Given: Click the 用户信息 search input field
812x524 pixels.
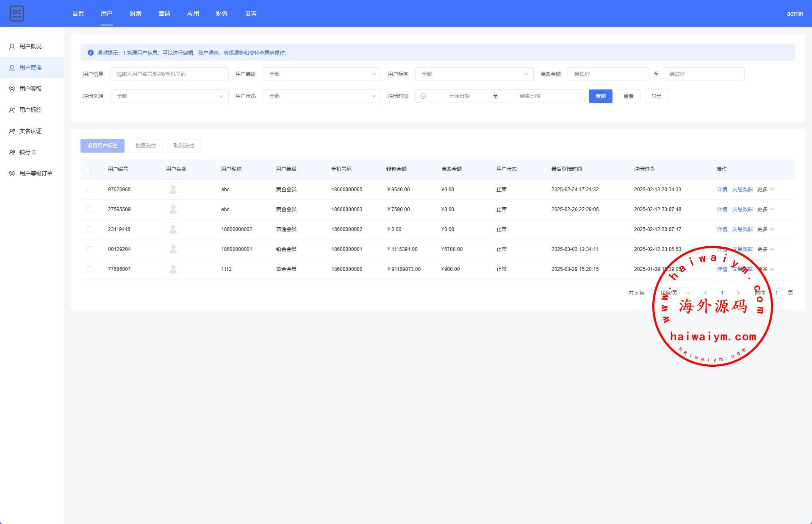Looking at the screenshot, I should coord(169,74).
